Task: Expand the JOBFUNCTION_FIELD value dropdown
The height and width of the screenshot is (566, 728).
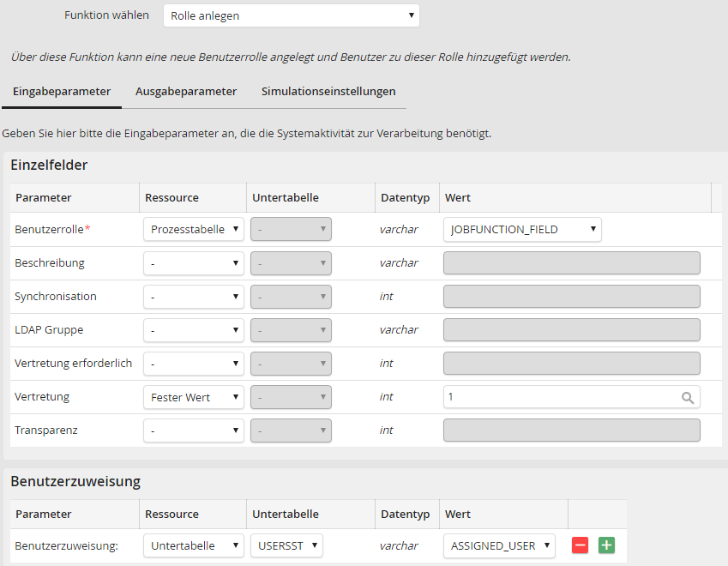Action: point(522,230)
